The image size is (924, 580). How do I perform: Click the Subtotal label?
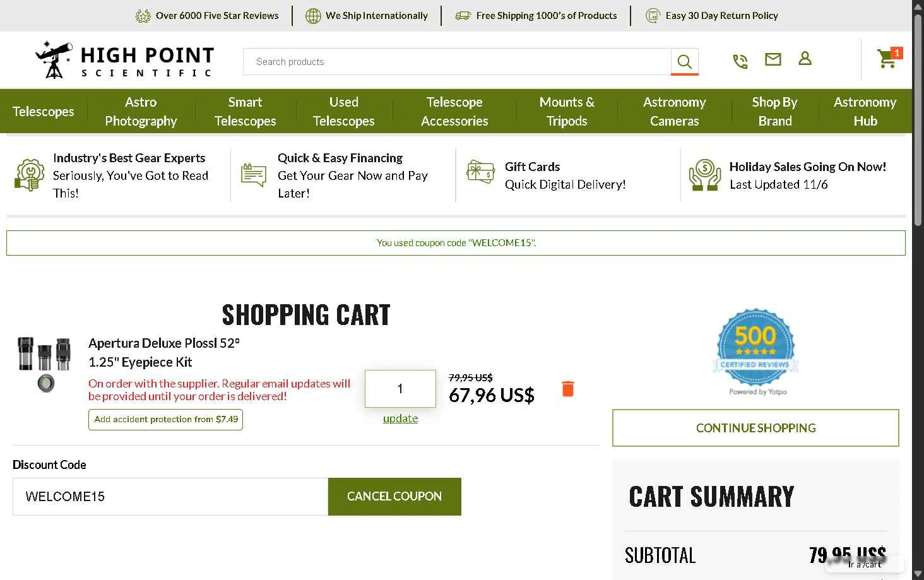click(660, 555)
